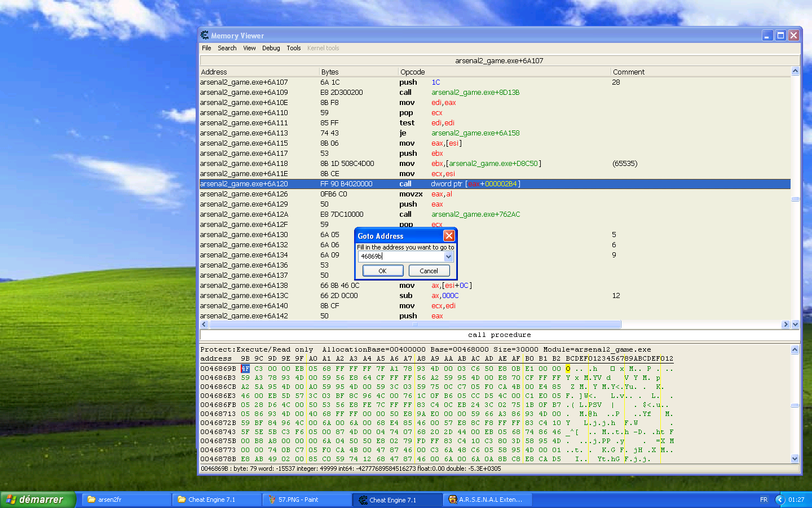Switch to active Cheat Engine 7.1 taskbar item
This screenshot has height=508, width=812.
(398, 500)
